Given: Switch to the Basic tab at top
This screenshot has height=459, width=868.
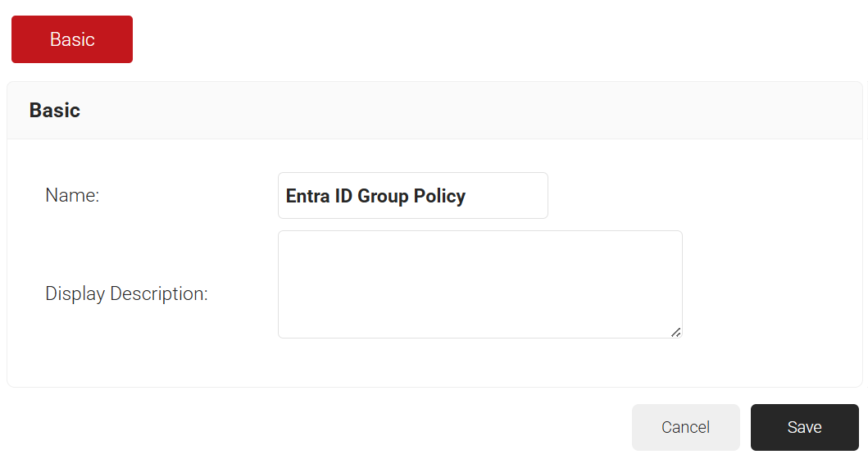Looking at the screenshot, I should (72, 39).
